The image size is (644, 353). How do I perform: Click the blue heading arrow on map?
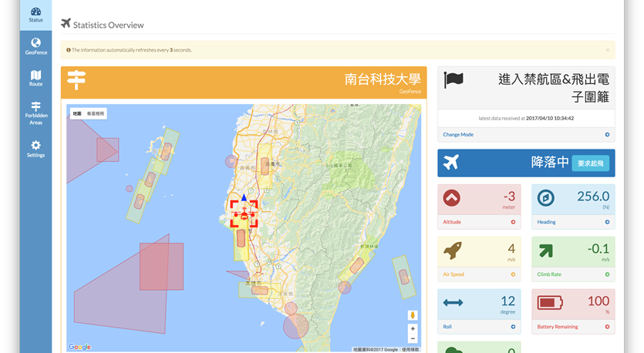(x=244, y=197)
